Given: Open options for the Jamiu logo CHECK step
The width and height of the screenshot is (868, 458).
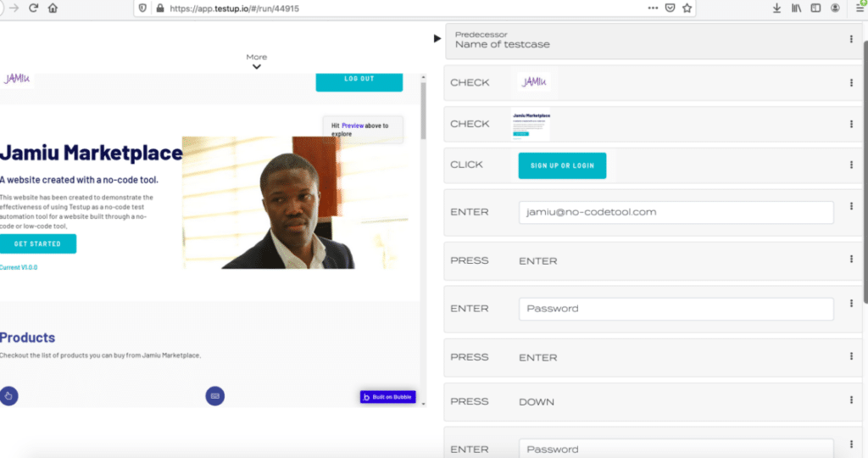Looking at the screenshot, I should [x=851, y=82].
